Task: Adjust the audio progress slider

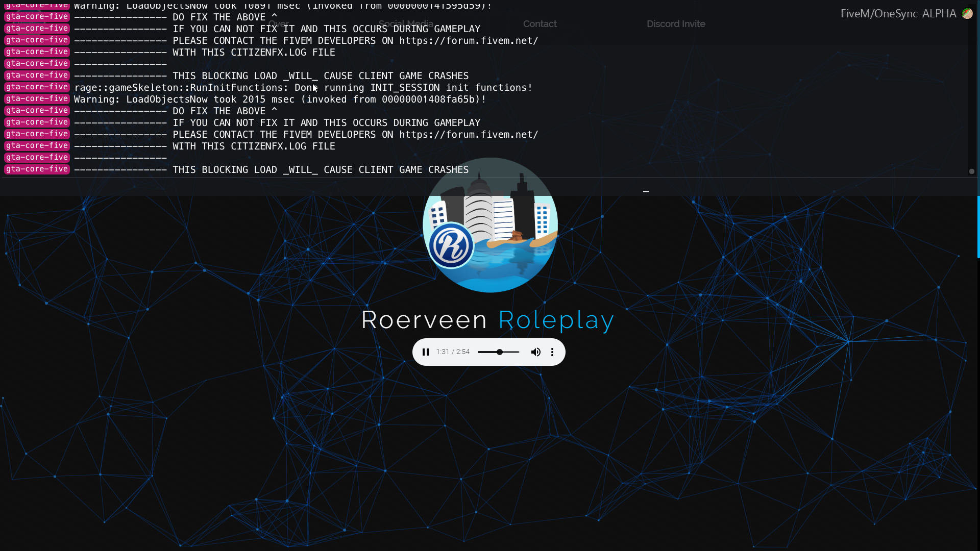Action: click(x=499, y=352)
